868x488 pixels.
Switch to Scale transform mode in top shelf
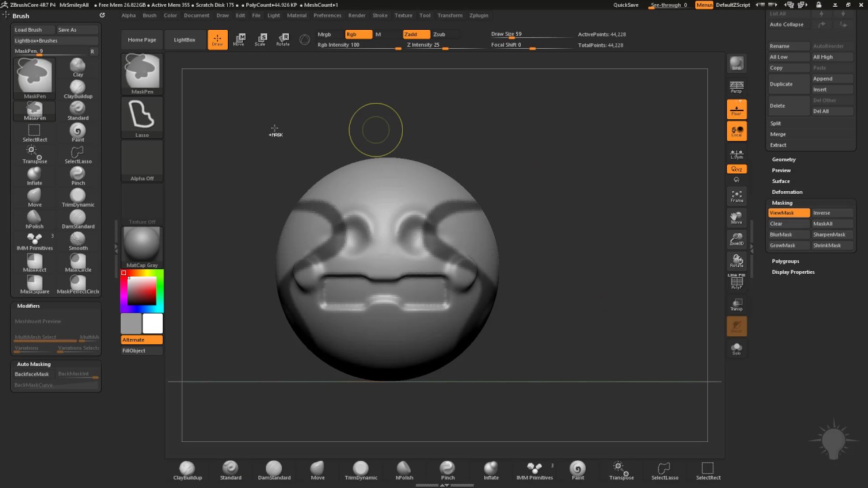point(260,40)
